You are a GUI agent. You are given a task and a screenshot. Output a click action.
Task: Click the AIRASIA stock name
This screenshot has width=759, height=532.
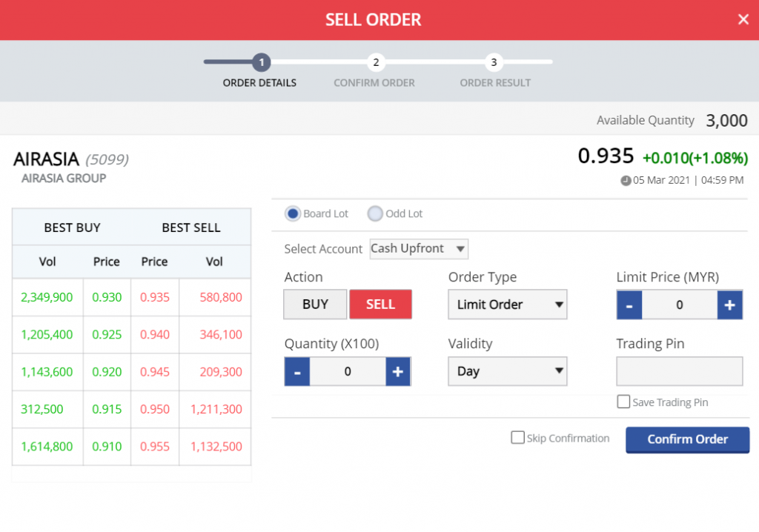pos(46,159)
